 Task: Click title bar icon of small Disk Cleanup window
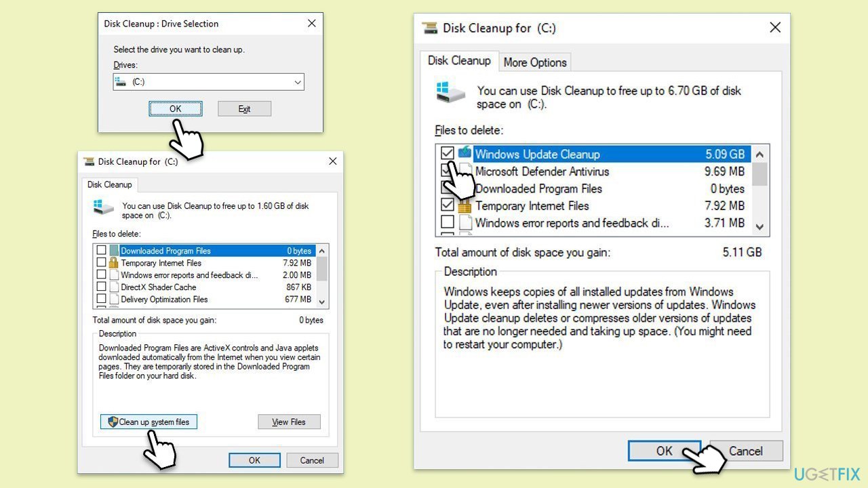(x=89, y=161)
